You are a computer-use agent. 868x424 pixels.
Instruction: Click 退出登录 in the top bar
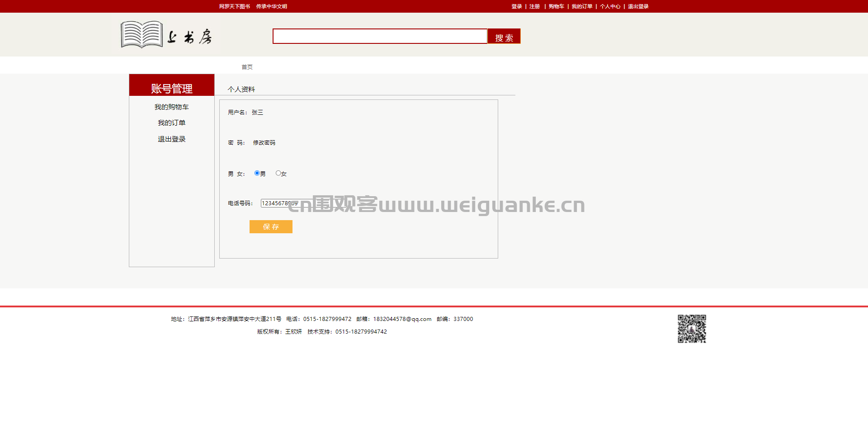click(x=638, y=6)
